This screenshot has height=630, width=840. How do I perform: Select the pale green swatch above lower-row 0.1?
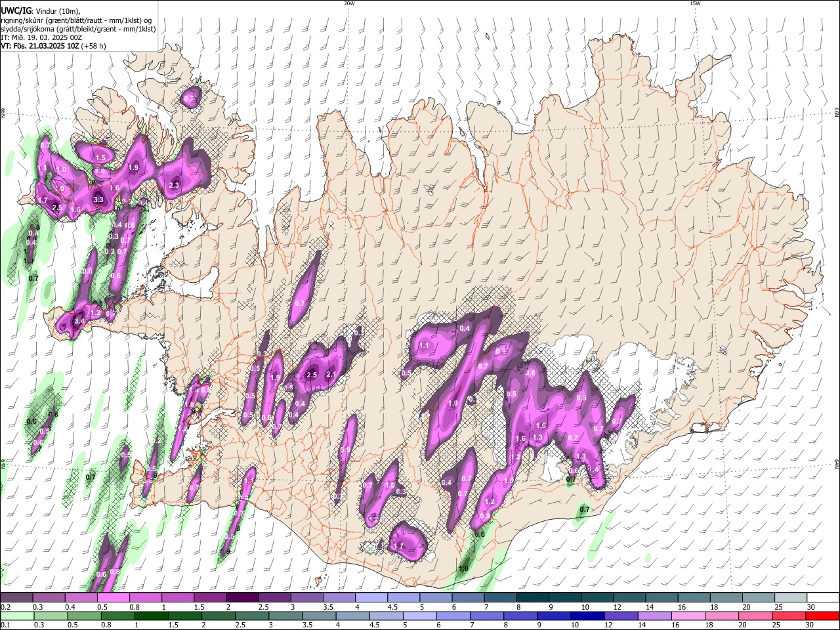tap(16, 616)
